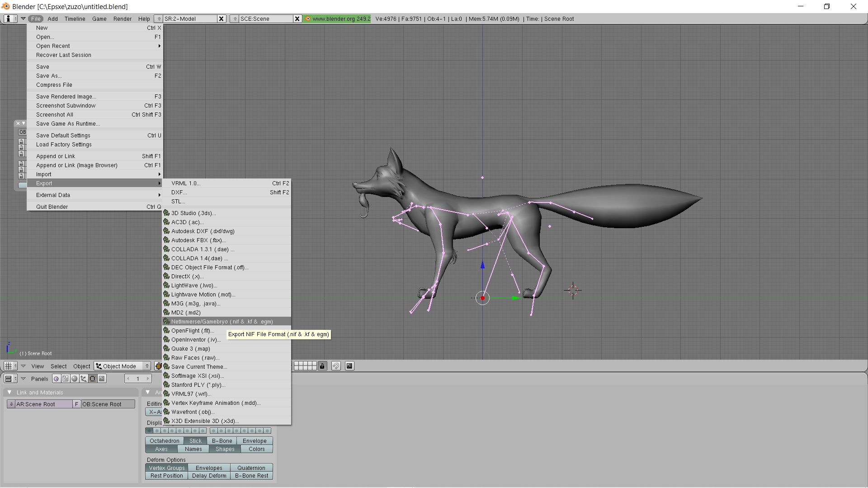
Task: Click the 3D viewport layer buttons grid
Action: (x=305, y=366)
